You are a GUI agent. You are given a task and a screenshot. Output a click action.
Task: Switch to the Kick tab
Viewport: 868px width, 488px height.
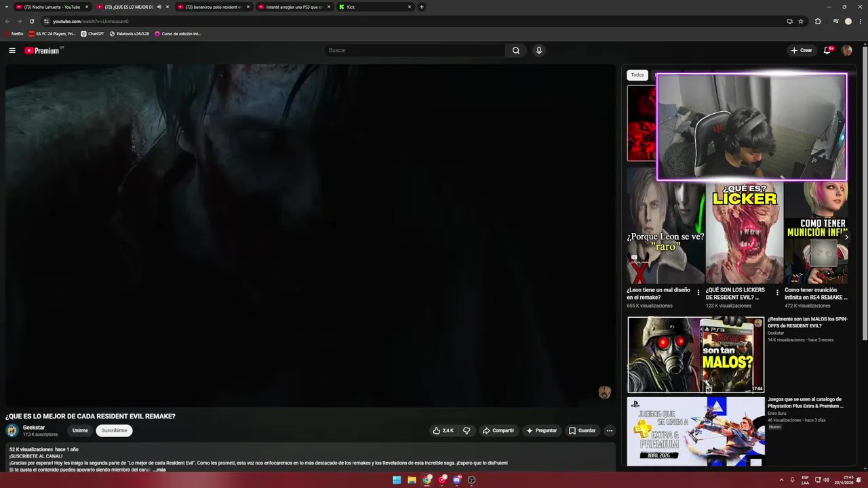point(375,7)
